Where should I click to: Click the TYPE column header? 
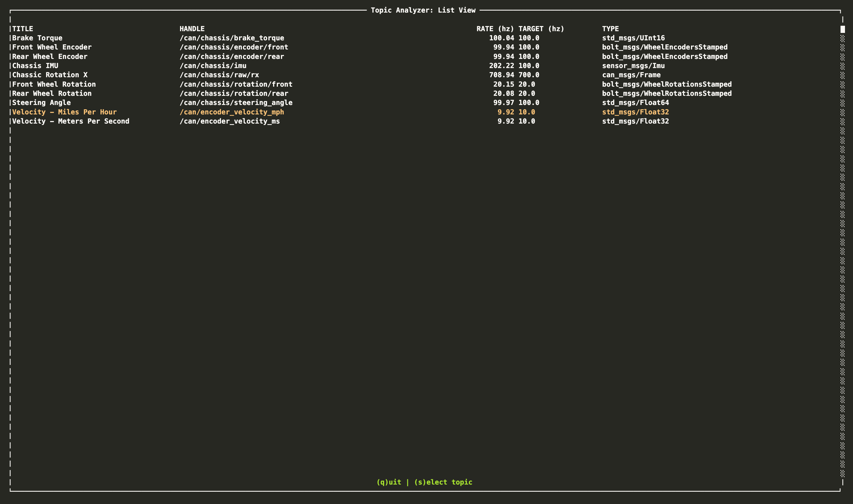coord(610,29)
